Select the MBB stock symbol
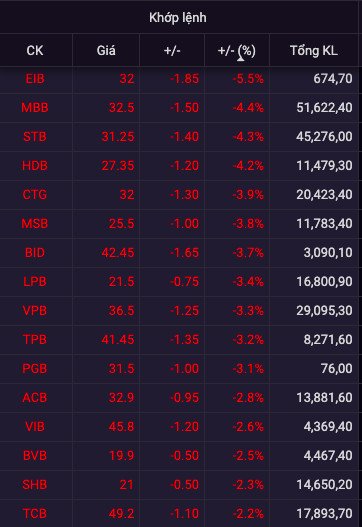The height and width of the screenshot is (527, 362). (x=35, y=108)
